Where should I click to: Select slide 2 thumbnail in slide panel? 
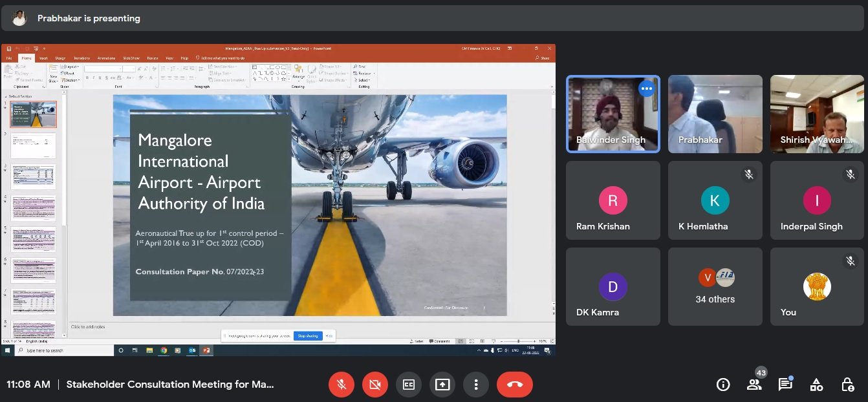(x=33, y=145)
